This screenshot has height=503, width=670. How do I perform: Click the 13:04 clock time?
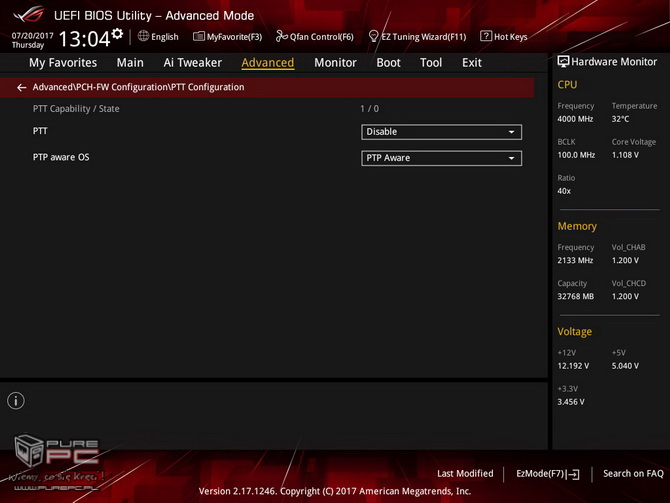(84, 39)
